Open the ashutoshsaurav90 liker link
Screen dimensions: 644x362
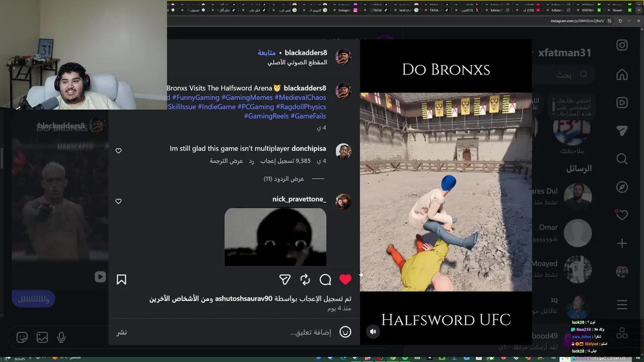(x=244, y=299)
